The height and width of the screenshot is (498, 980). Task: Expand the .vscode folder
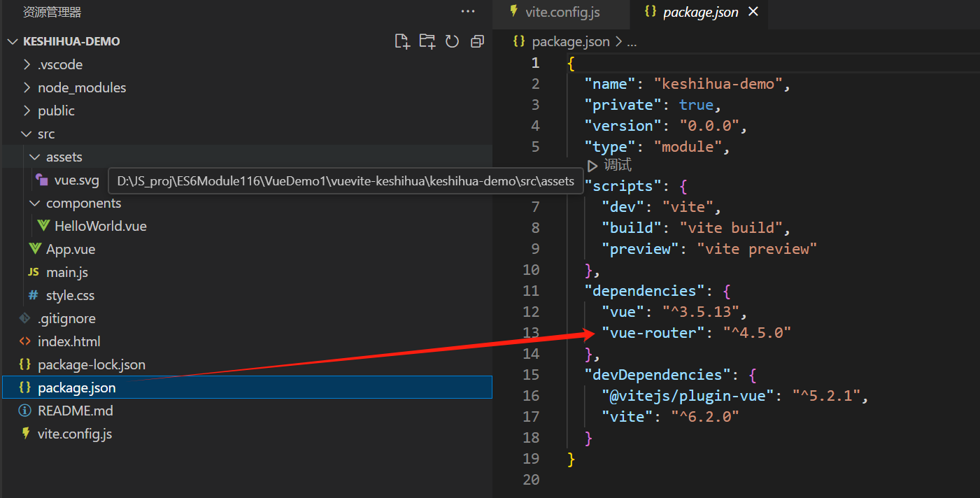[246, 64]
